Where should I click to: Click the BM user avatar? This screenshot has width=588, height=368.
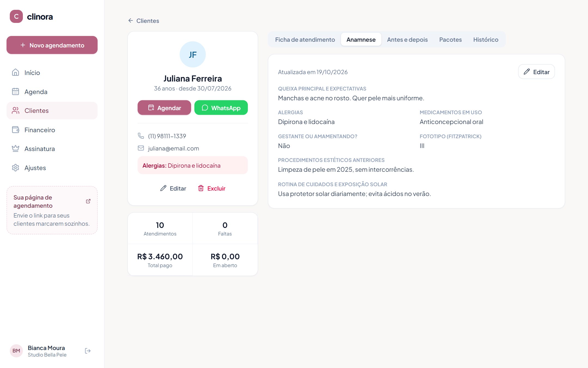(x=16, y=351)
